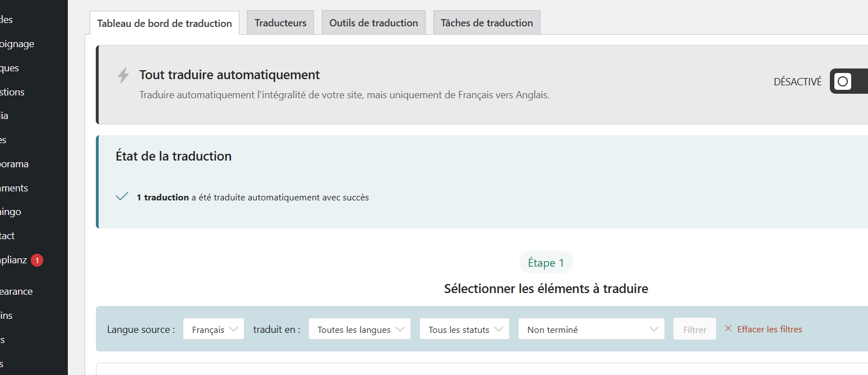This screenshot has width=868, height=375.
Task: Open the Tâches de traduction tab
Action: tap(487, 22)
